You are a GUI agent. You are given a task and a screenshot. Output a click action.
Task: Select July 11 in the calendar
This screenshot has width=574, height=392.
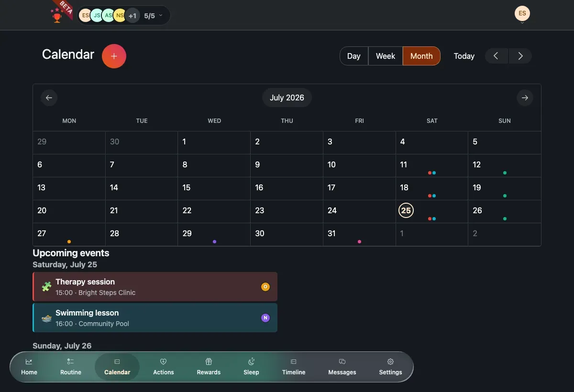pos(432,166)
